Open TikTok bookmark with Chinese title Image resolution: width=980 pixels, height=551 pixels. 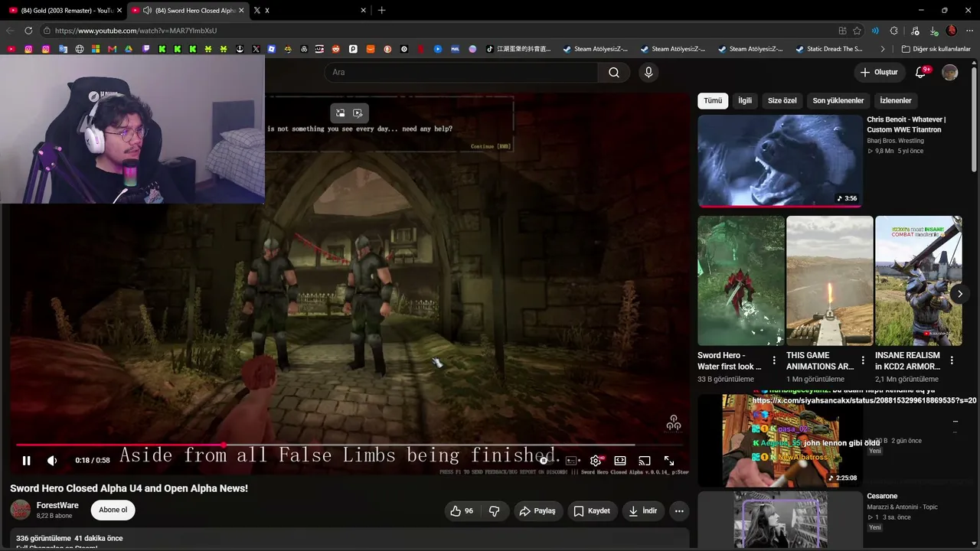pos(518,49)
